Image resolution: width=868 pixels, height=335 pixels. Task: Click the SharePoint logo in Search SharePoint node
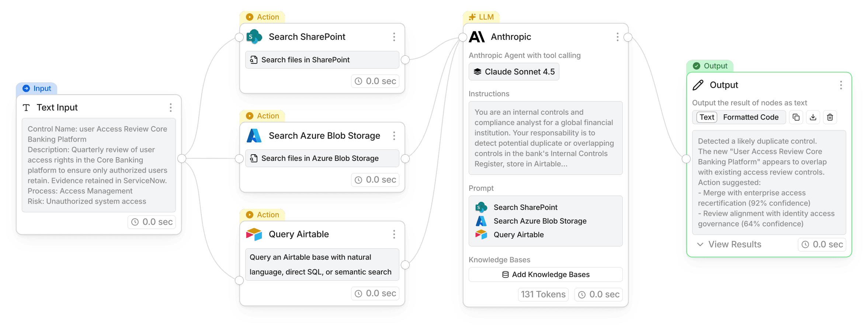pos(254,37)
